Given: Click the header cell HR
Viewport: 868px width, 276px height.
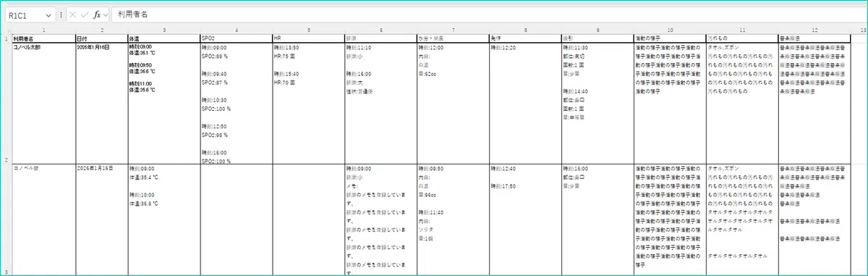Looking at the screenshot, I should point(309,38).
